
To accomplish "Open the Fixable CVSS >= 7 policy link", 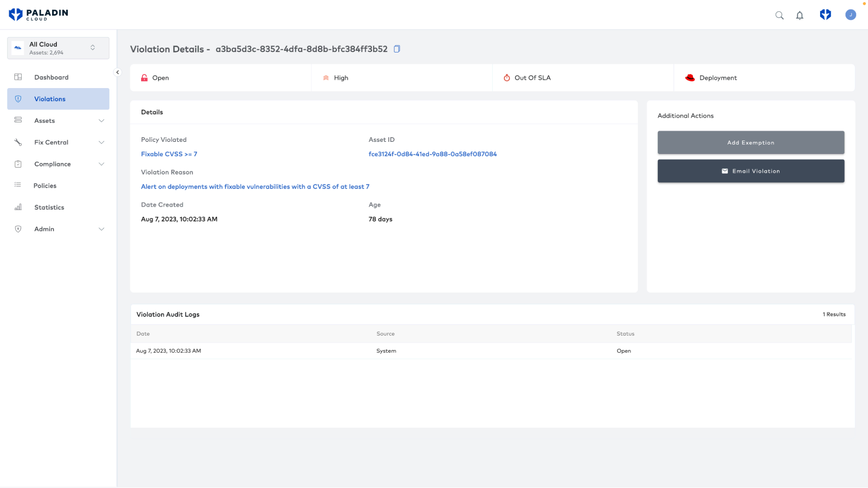I will tap(169, 154).
